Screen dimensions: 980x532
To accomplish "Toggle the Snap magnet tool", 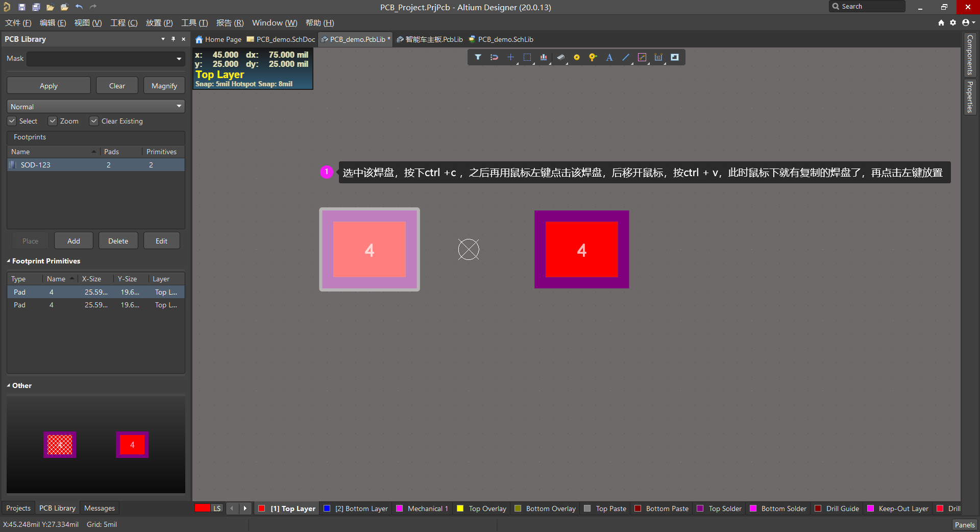I will (494, 57).
